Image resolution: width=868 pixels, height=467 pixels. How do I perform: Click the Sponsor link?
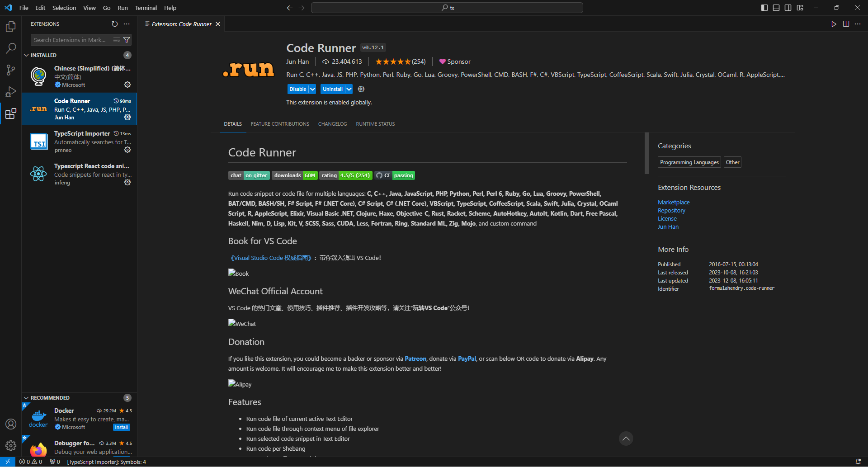[455, 61]
